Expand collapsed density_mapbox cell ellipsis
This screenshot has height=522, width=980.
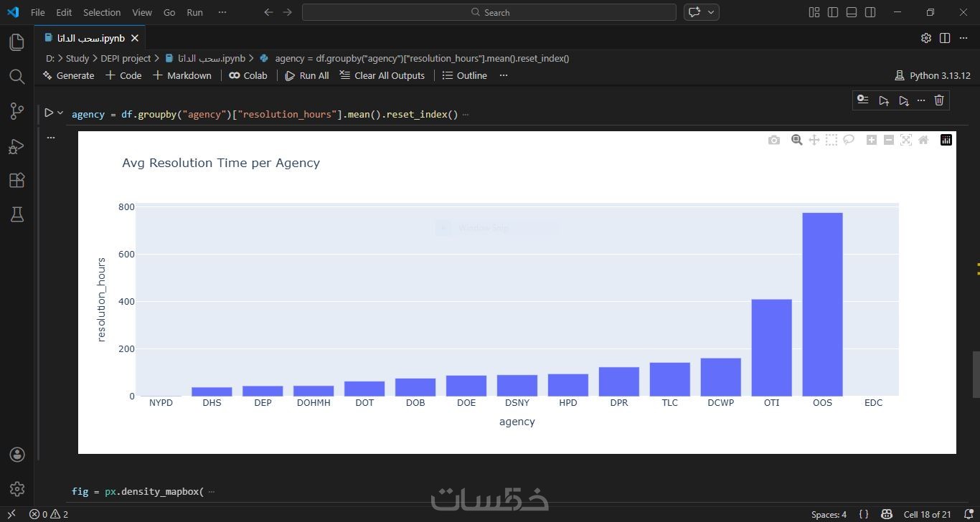coord(211,492)
